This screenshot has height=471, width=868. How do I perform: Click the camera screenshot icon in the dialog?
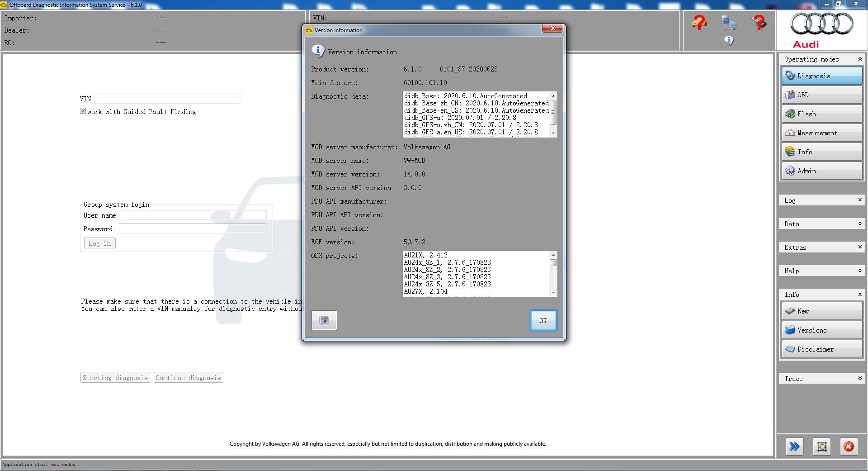(324, 320)
